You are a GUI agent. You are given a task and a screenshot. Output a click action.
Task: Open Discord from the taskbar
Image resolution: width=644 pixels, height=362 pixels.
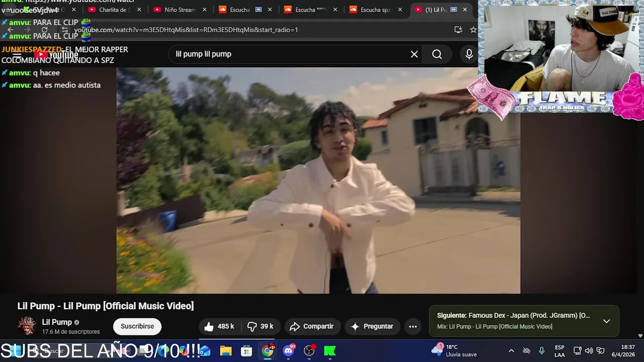click(289, 351)
